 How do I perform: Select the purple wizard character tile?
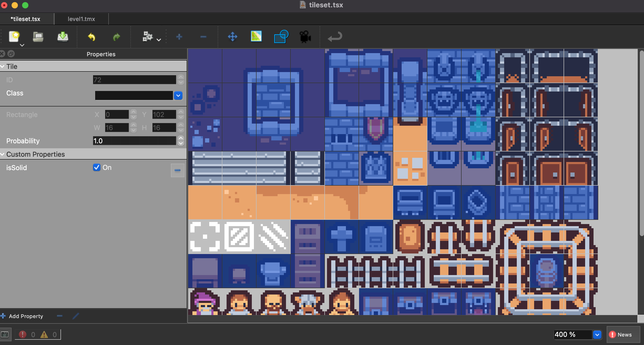(x=205, y=302)
